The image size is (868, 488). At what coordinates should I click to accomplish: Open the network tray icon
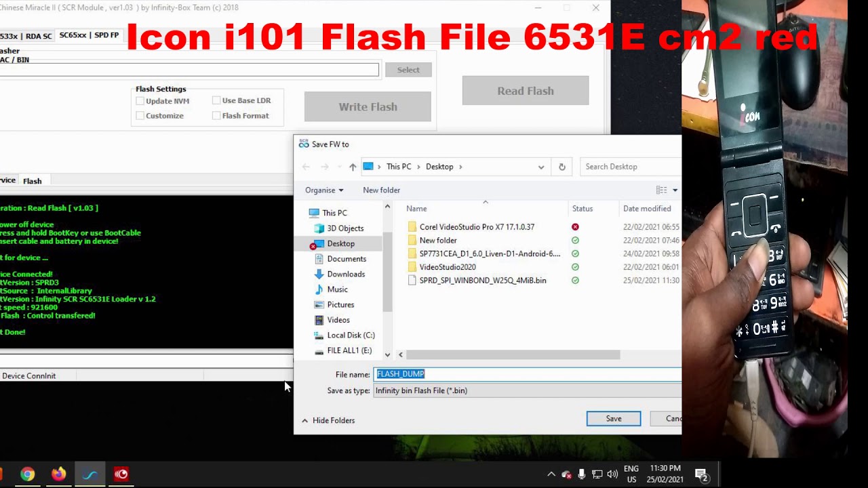coord(597,474)
